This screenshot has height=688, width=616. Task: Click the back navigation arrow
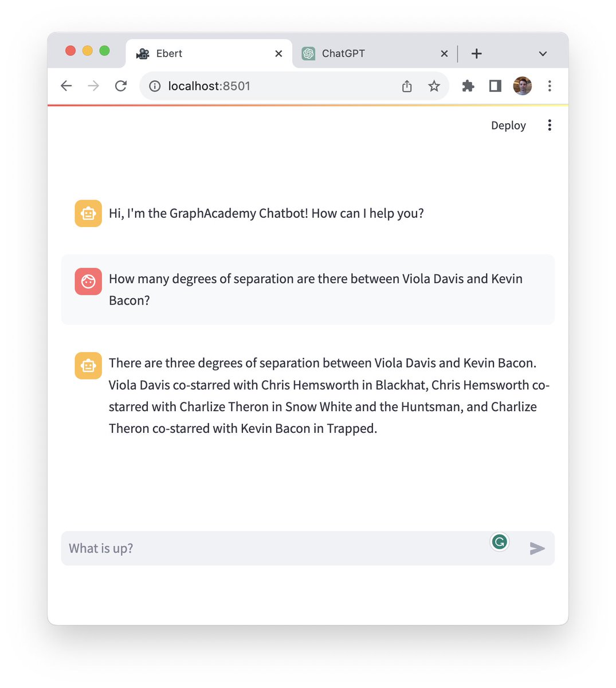(x=66, y=85)
